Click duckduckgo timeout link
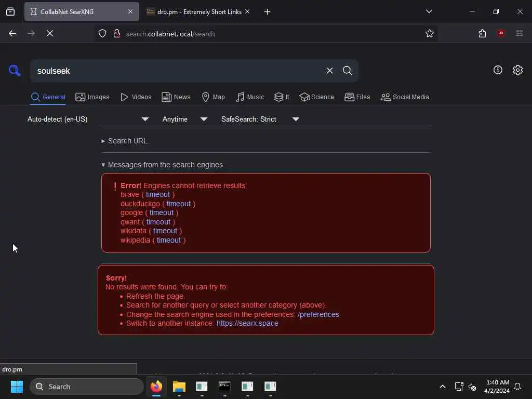This screenshot has height=399, width=532. click(x=179, y=204)
